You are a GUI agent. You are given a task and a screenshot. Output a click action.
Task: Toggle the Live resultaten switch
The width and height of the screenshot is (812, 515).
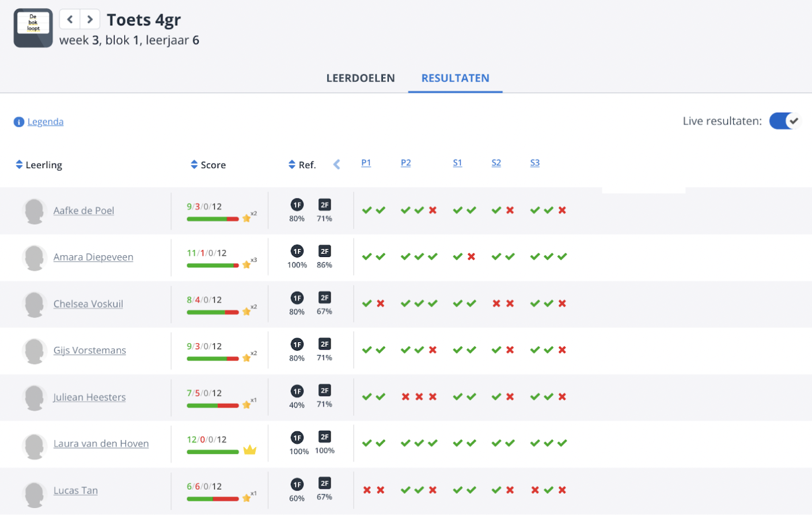(784, 121)
